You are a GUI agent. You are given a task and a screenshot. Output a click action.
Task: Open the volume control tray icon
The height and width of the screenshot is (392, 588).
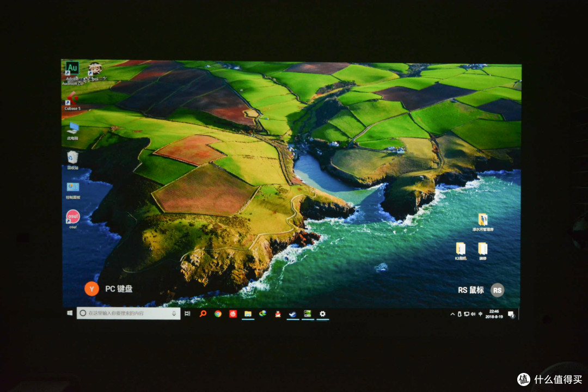click(473, 314)
